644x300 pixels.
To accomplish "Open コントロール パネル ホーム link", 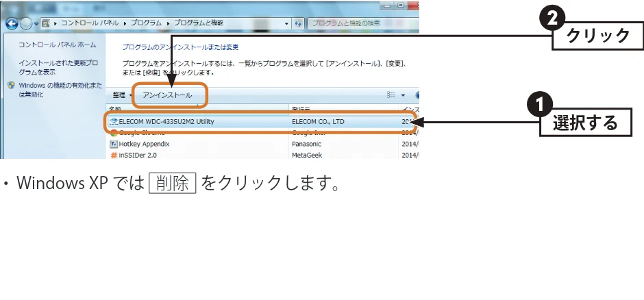I will coord(57,45).
